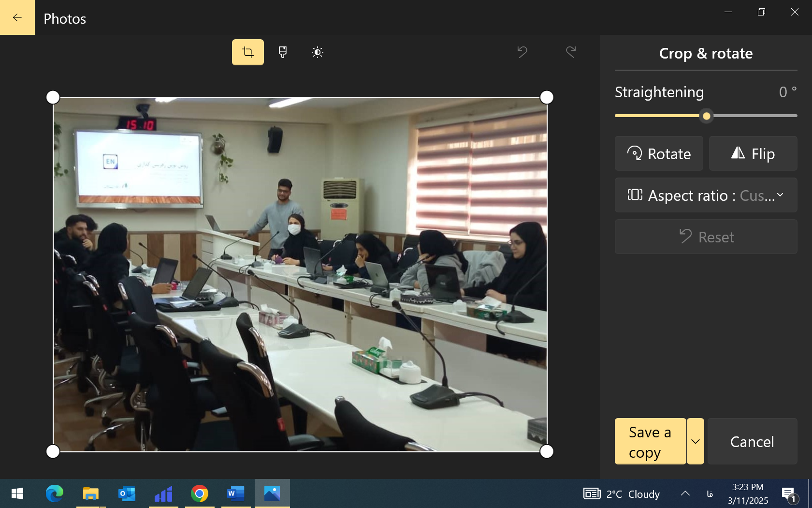Viewport: 812px width, 508px height.
Task: Click the Straightening slider handle
Action: point(707,116)
